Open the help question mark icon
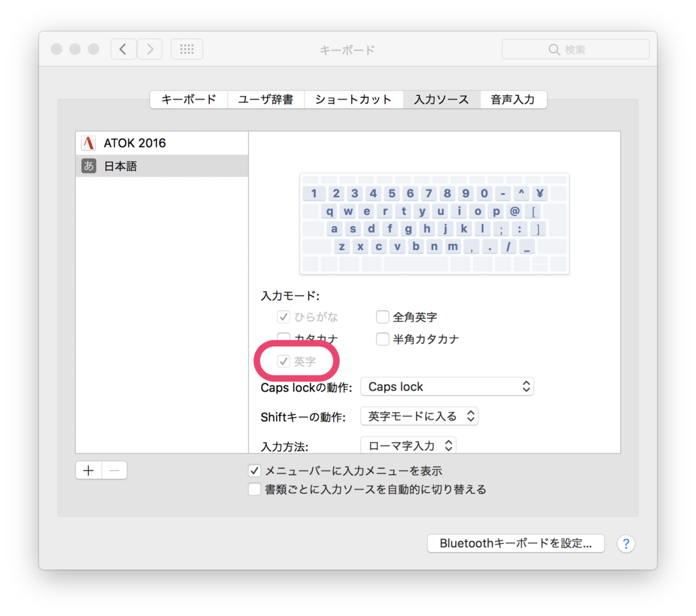The height and width of the screenshot is (616, 696). point(625,543)
